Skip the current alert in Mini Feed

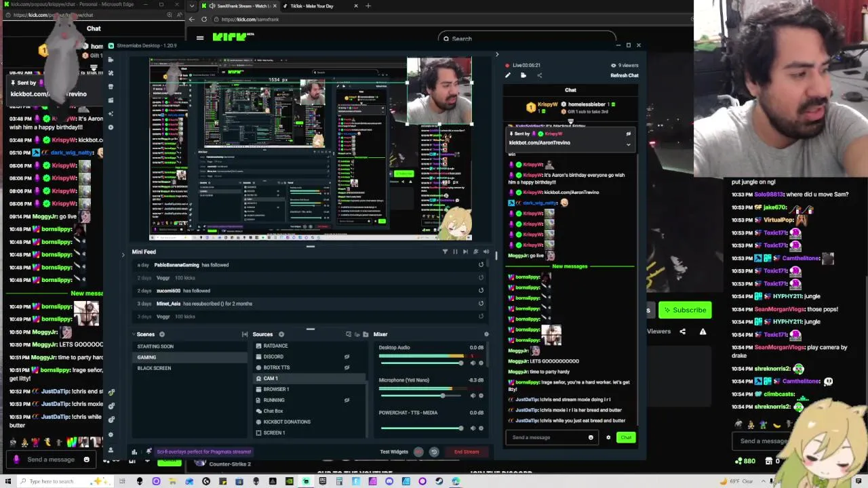click(465, 251)
